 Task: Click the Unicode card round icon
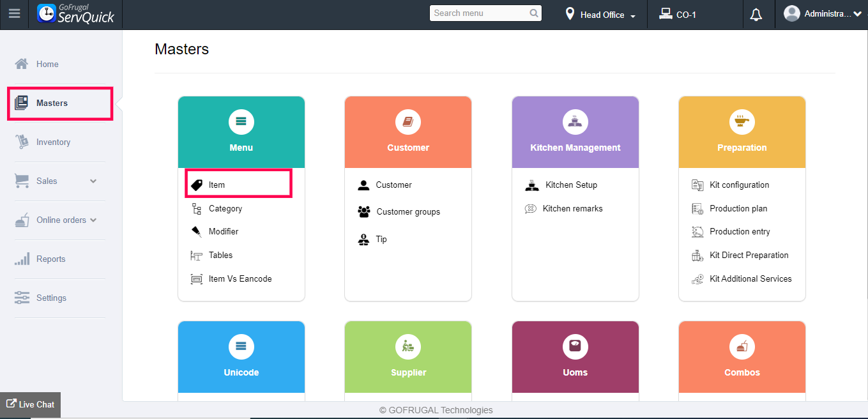pyautogui.click(x=241, y=346)
